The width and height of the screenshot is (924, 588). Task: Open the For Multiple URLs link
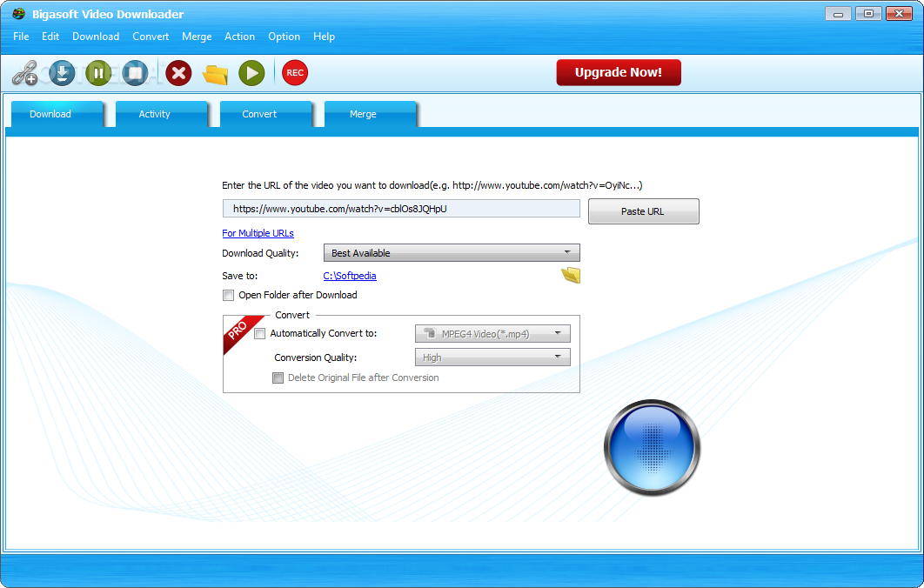(x=258, y=233)
